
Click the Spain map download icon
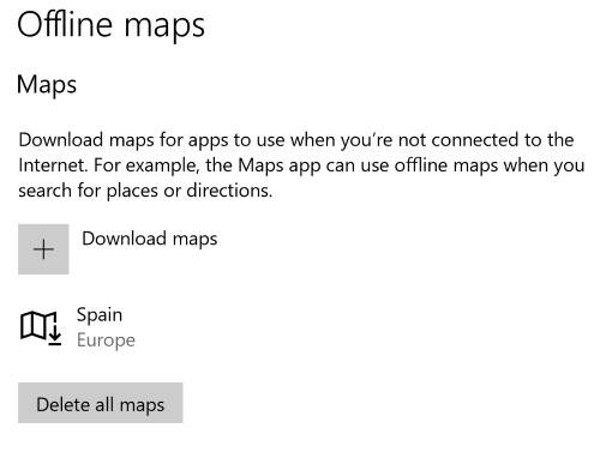pos(41,326)
